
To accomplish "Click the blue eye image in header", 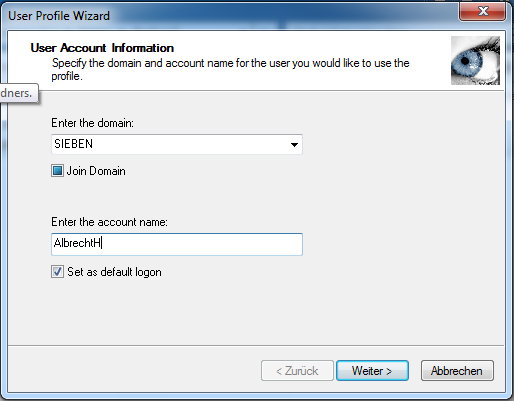I will 475,60.
